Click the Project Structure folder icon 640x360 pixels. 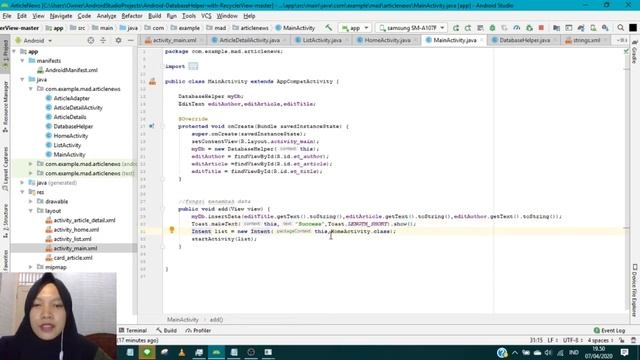[x=556, y=28]
